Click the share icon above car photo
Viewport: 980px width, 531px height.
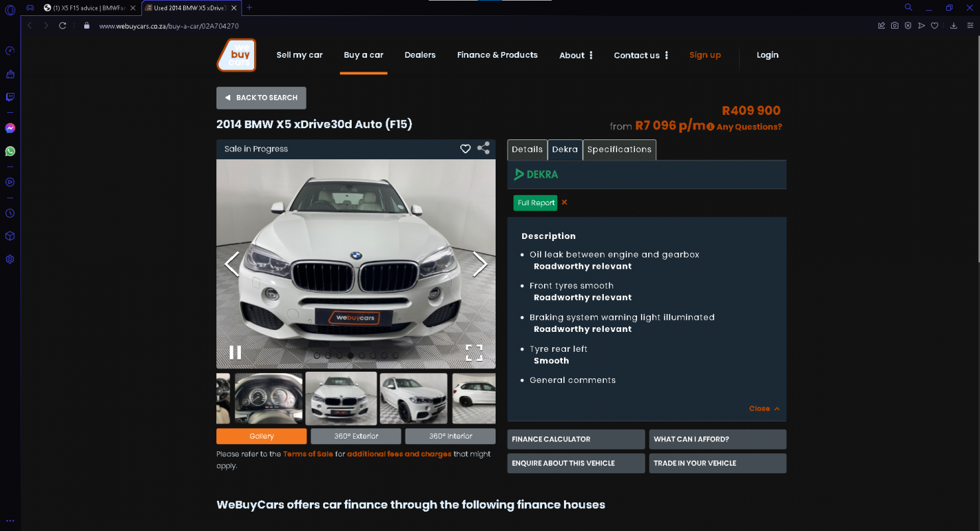[x=484, y=149]
